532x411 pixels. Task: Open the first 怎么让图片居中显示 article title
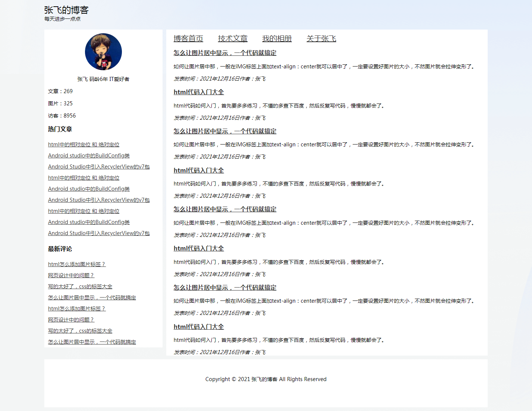coord(225,53)
